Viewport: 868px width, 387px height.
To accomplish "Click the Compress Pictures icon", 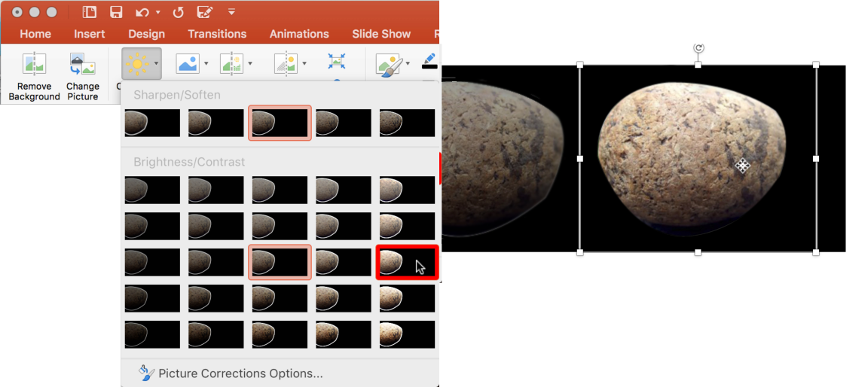I will pyautogui.click(x=336, y=62).
